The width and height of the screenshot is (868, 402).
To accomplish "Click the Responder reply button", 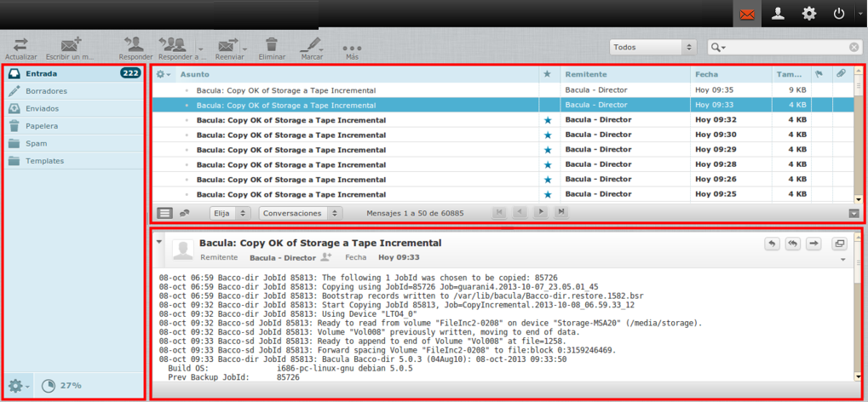I will tap(135, 49).
